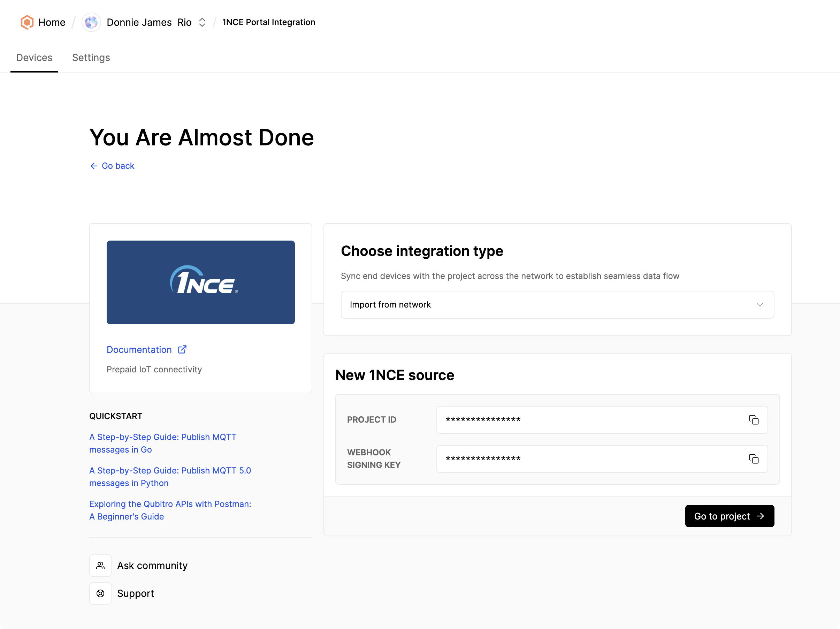Image resolution: width=840 pixels, height=629 pixels.
Task: Open the Publish MQTT messages in Go guide
Action: pos(163,443)
